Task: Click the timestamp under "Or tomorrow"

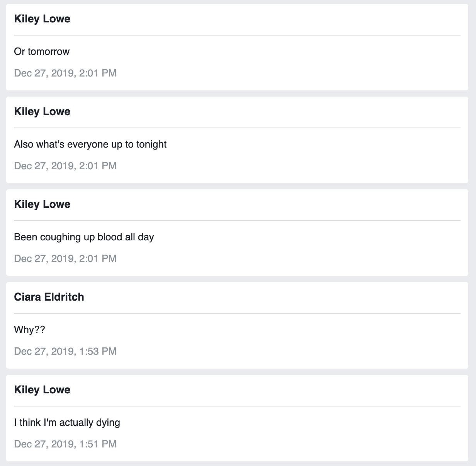Action: (65, 73)
